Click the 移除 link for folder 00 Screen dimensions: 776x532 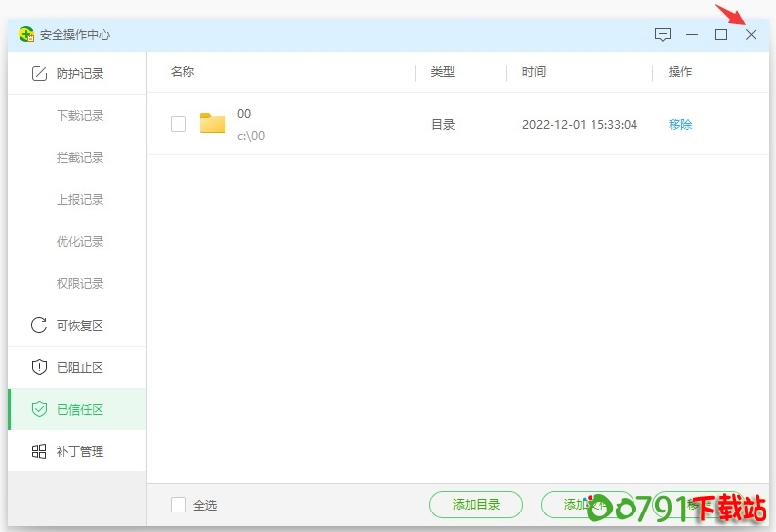680,125
